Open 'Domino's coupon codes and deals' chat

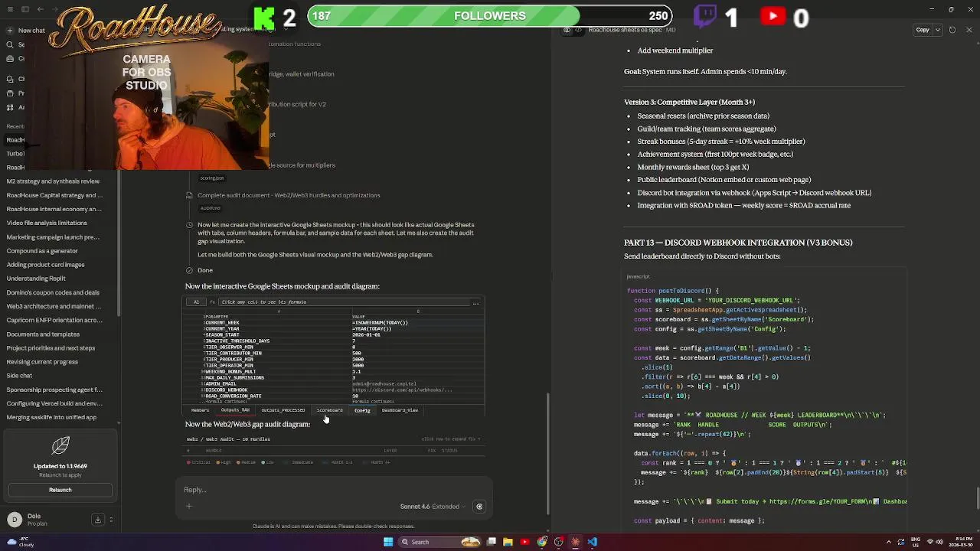(53, 292)
